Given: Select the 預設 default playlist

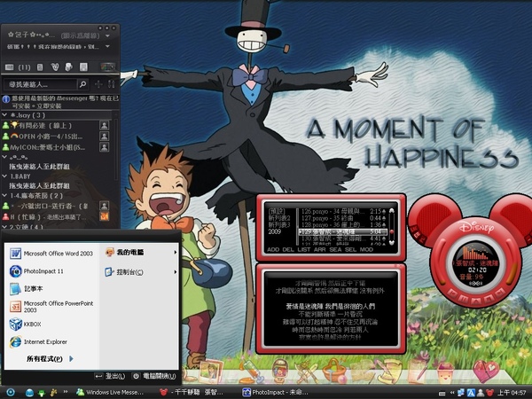Looking at the screenshot, I should tap(277, 211).
